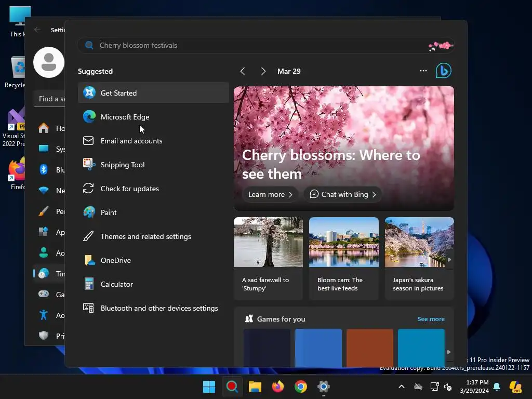Go back in the Settings window
The height and width of the screenshot is (399, 532).
pyautogui.click(x=37, y=30)
